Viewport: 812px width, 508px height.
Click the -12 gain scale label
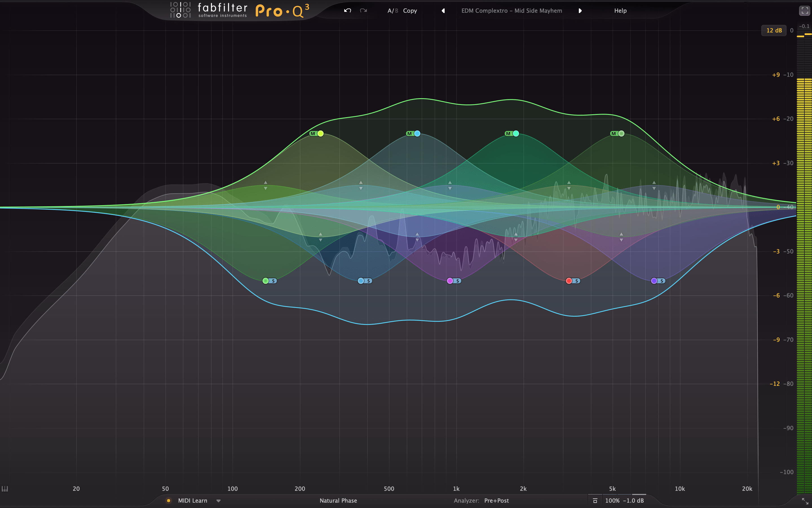coord(775,384)
